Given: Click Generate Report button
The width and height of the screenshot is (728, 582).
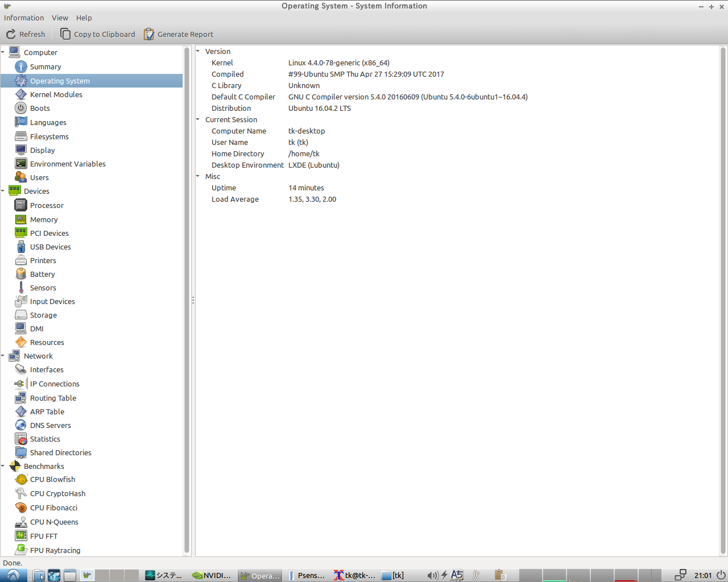Looking at the screenshot, I should 179,34.
